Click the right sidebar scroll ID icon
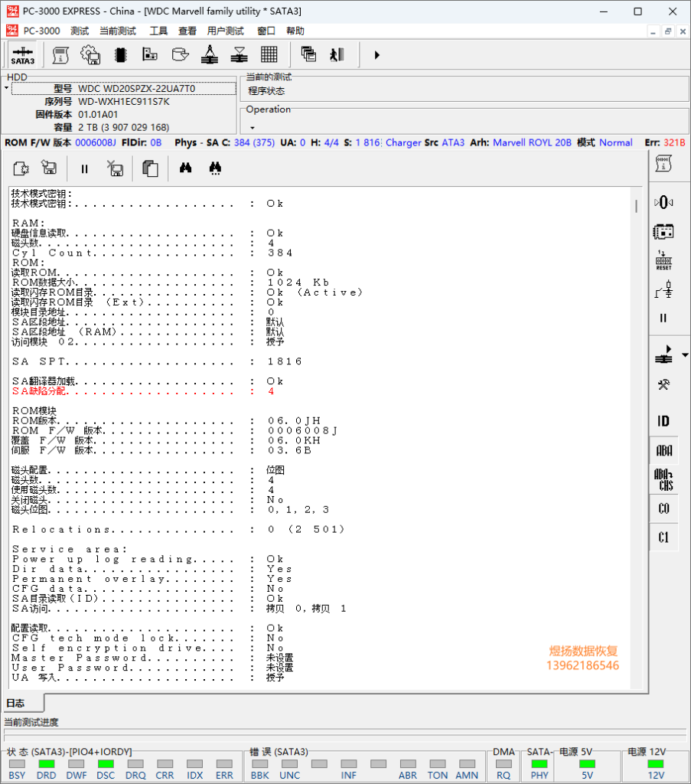 pyautogui.click(x=663, y=164)
